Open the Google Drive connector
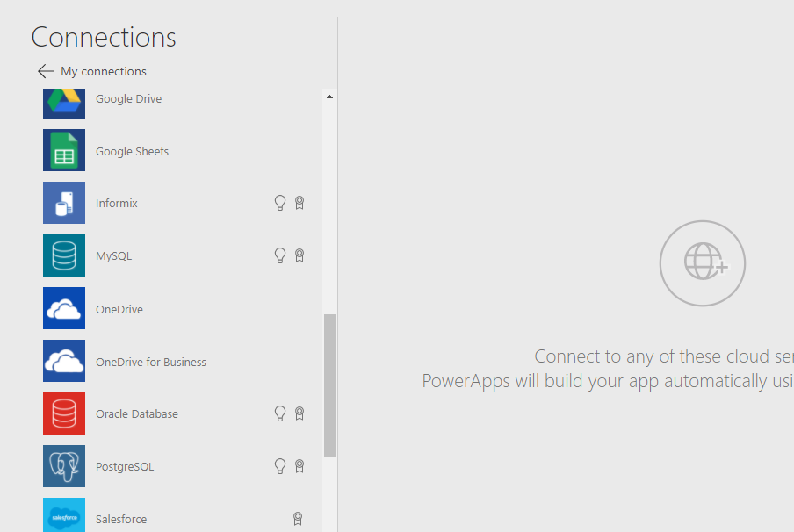794x532 pixels. tap(128, 98)
